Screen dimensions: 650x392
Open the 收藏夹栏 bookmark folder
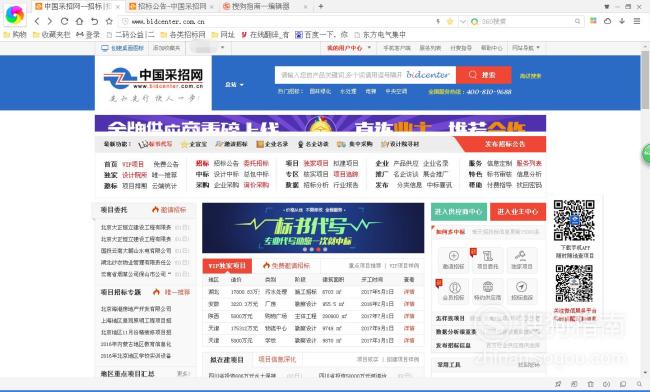coord(52,35)
